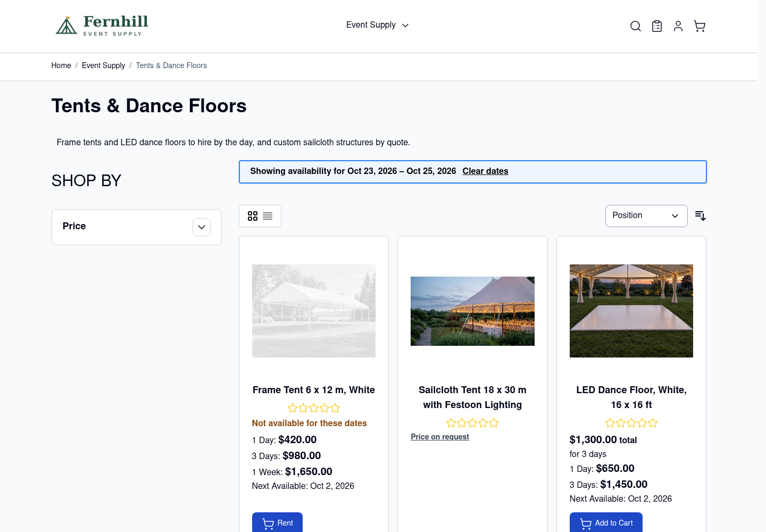Click Price on request link

point(440,437)
